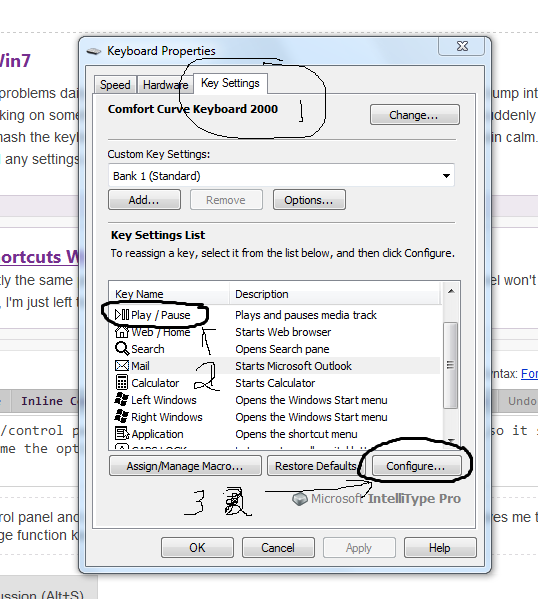
Task: Click the keyboard icon in title bar
Action: click(94, 51)
